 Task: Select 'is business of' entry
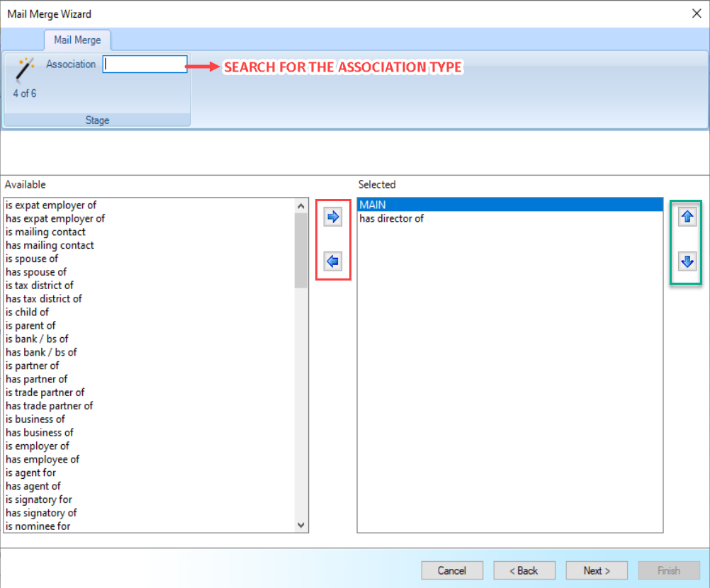tap(150, 419)
